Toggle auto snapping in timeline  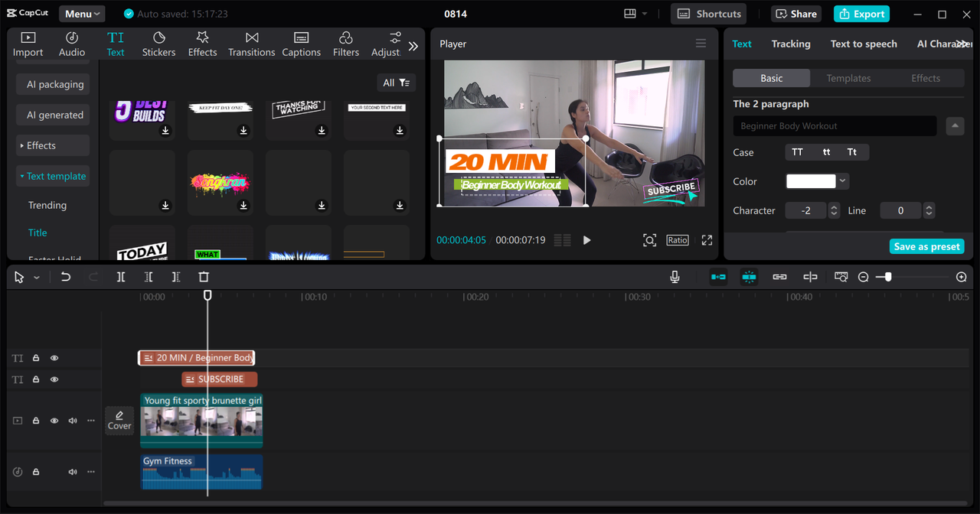[x=749, y=277]
